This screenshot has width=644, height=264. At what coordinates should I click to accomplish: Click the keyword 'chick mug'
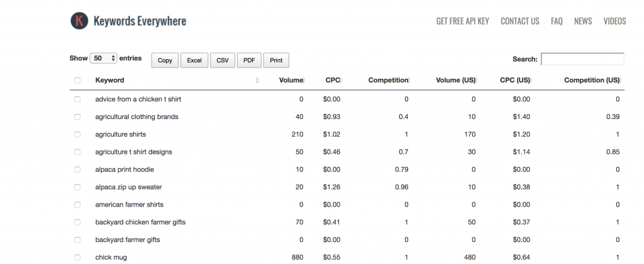[111, 258]
